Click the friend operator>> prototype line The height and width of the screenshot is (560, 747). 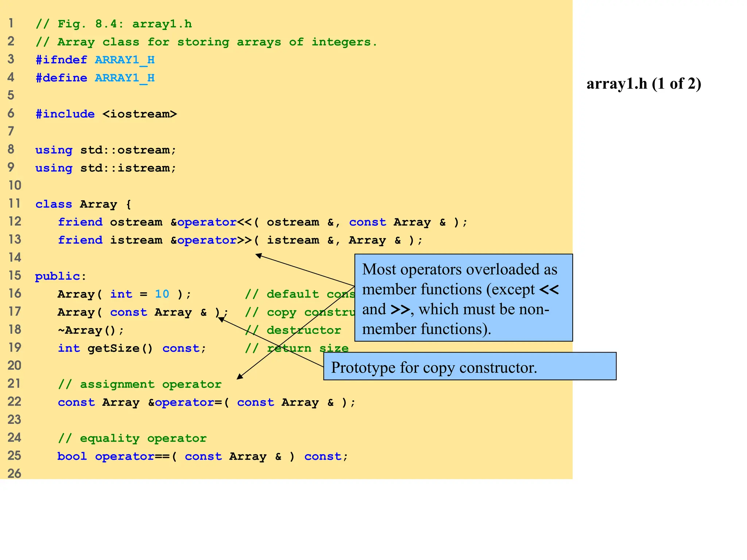pyautogui.click(x=240, y=240)
